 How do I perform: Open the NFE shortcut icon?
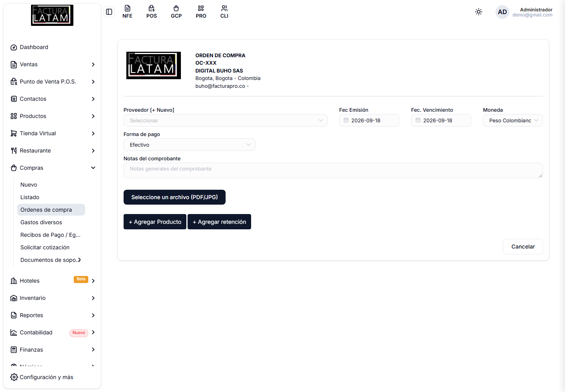coord(128,12)
